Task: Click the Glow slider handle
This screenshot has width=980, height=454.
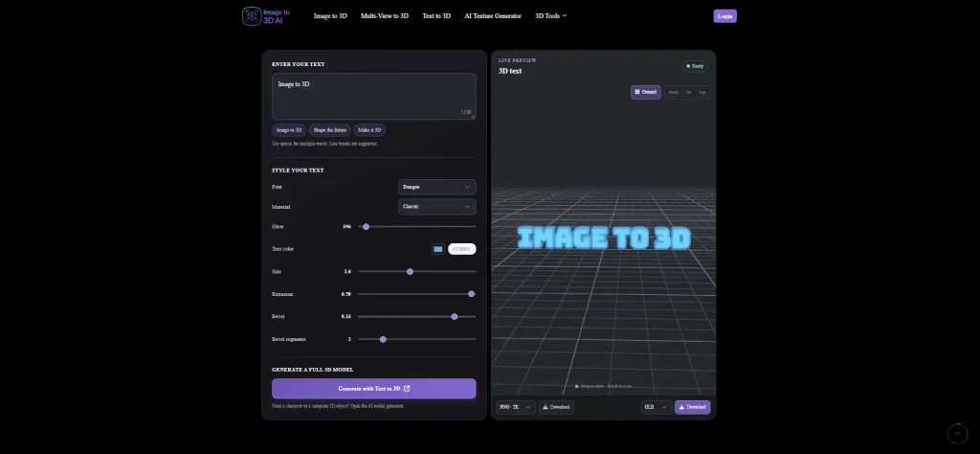Action: coord(367,226)
